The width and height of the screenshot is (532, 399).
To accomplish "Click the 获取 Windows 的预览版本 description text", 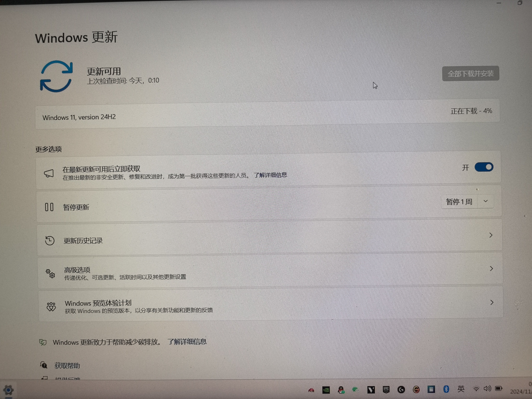I will 139,311.
